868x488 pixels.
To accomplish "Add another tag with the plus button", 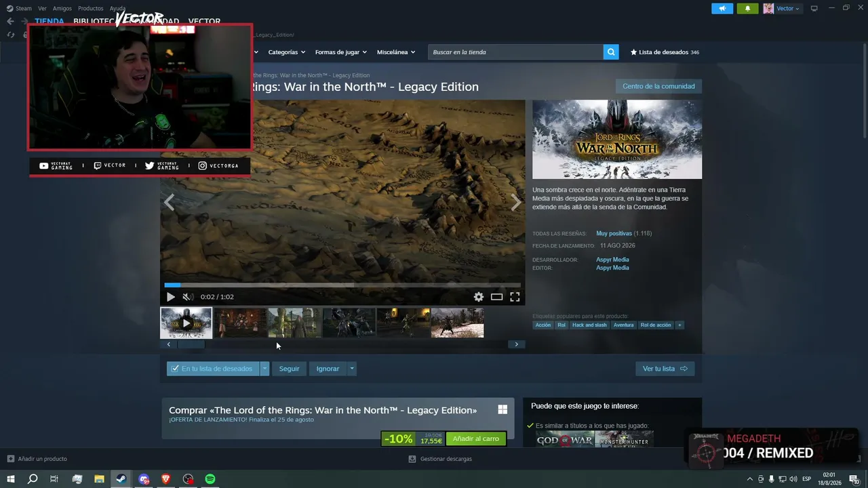I will [679, 325].
